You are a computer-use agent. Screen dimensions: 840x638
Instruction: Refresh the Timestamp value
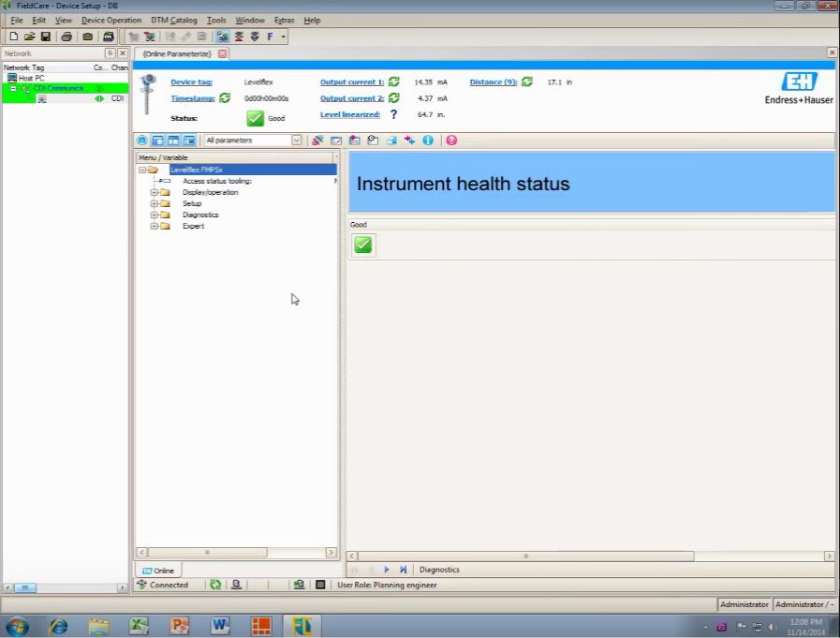click(x=225, y=98)
